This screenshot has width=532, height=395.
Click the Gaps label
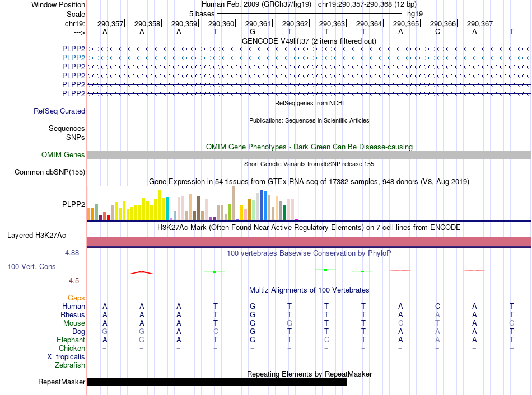pos(76,298)
